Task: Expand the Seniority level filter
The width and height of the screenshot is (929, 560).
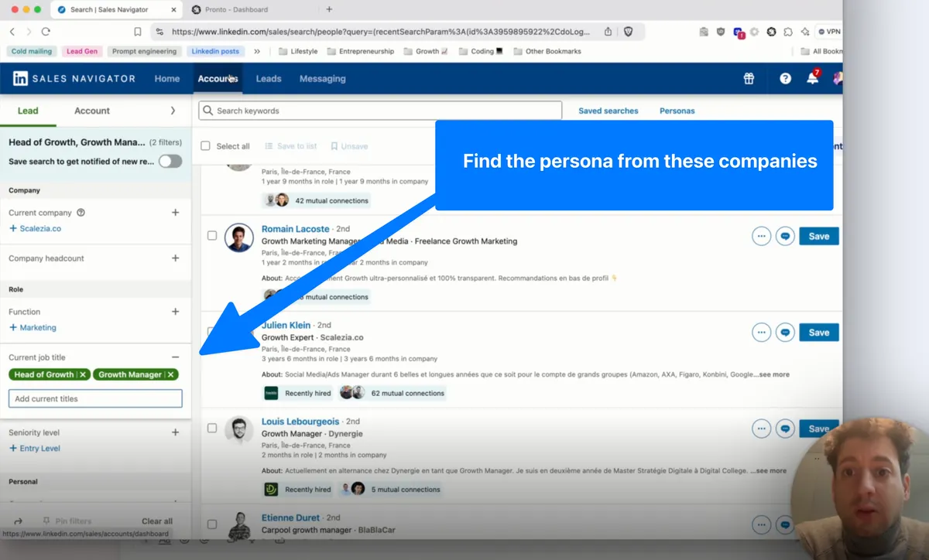Action: coord(175,432)
